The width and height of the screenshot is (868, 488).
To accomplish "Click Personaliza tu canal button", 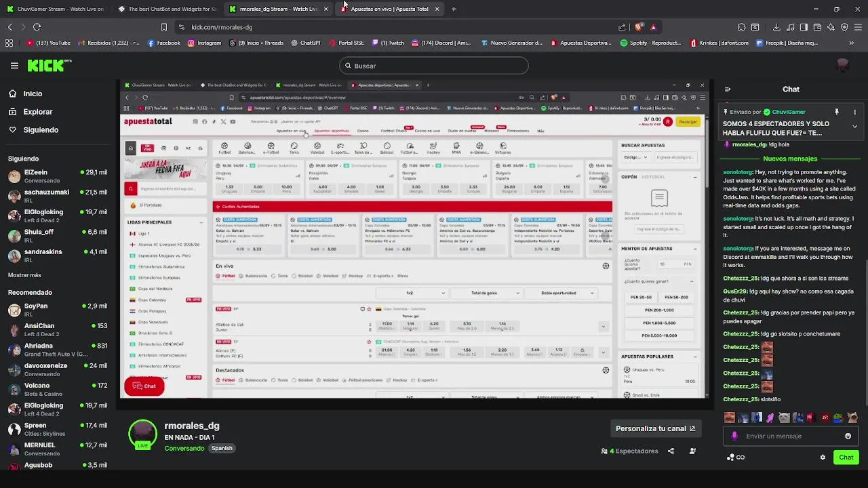I will point(655,428).
